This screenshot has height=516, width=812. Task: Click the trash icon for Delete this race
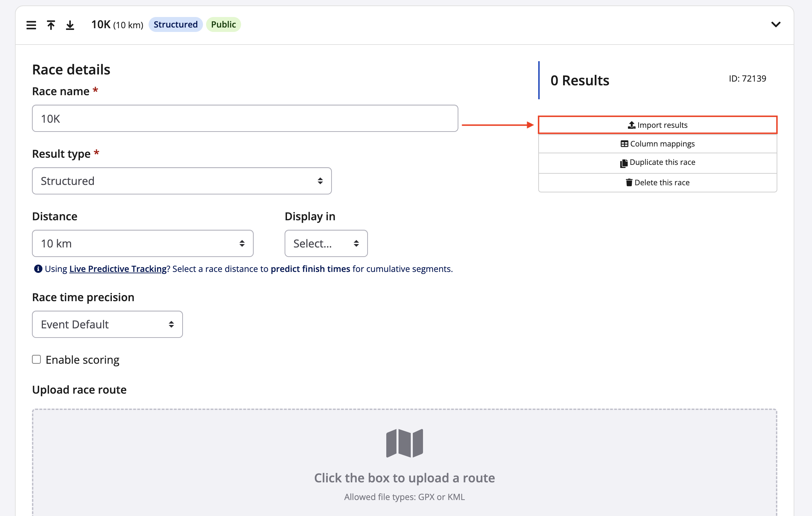point(629,183)
